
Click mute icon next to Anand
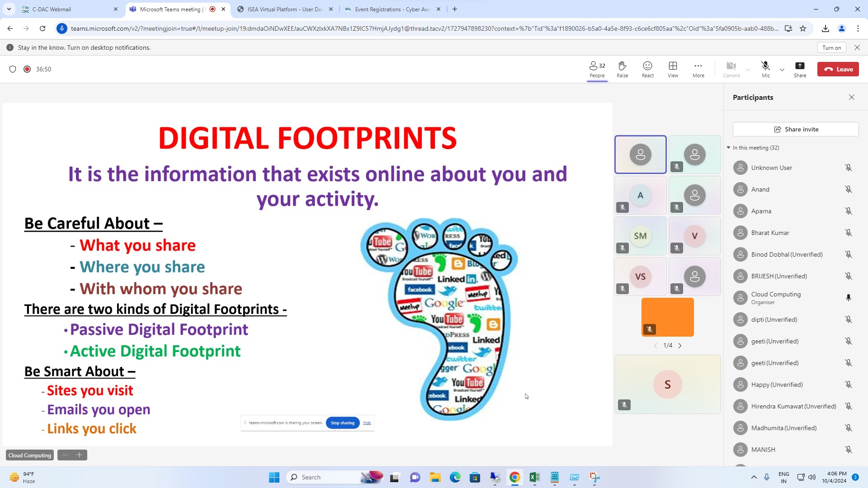(849, 189)
